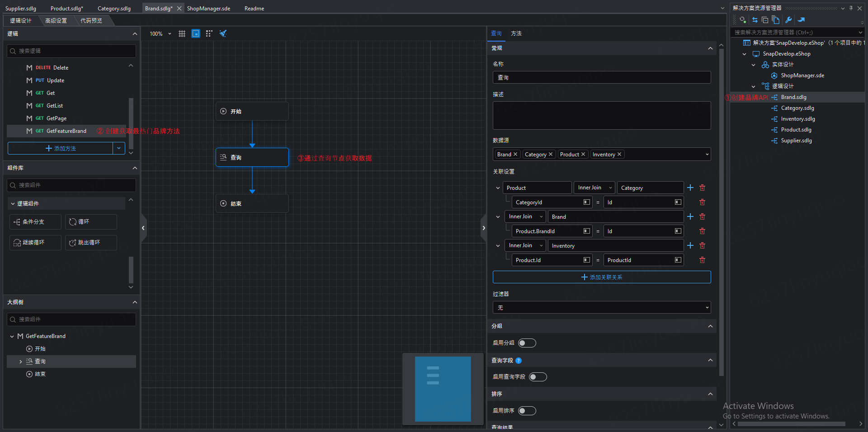
Task: Enable the 启用分组 toggle switch
Action: (x=527, y=343)
